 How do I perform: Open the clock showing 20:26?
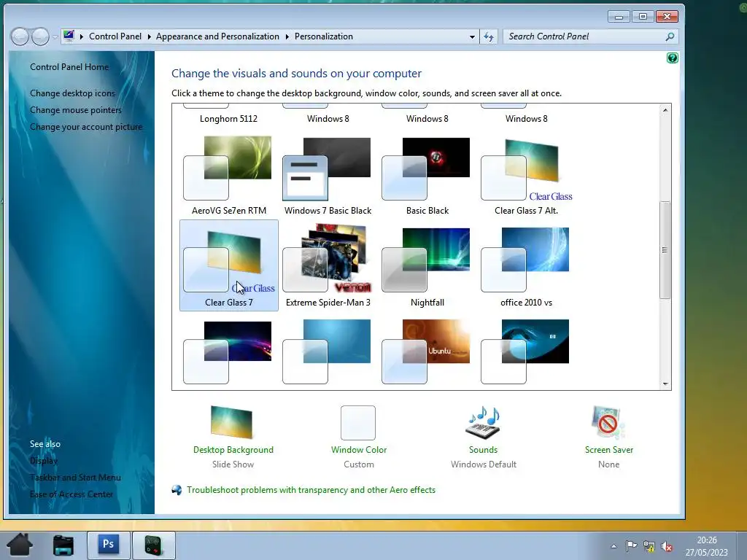coord(706,546)
